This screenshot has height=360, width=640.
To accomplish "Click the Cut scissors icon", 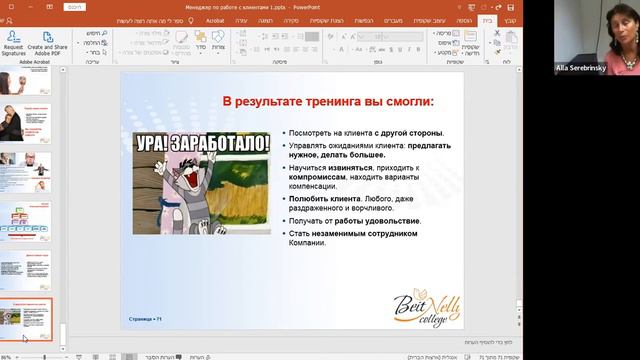I will tap(497, 33).
